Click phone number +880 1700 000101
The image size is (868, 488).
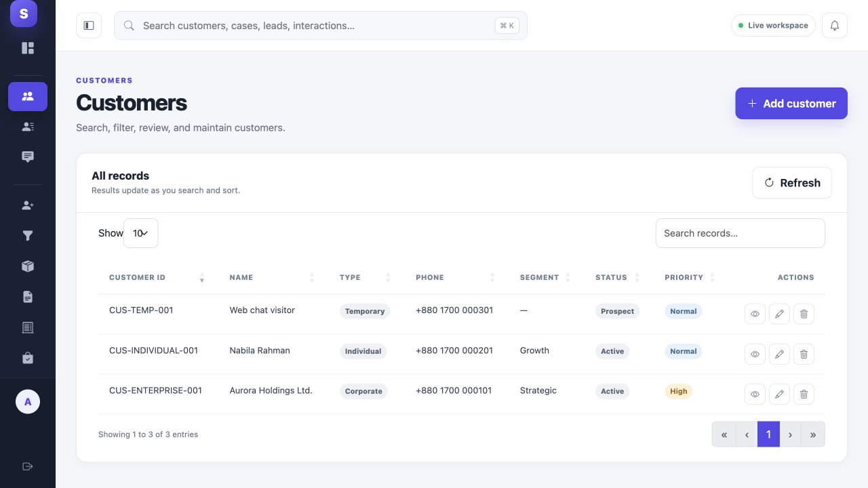pos(454,390)
